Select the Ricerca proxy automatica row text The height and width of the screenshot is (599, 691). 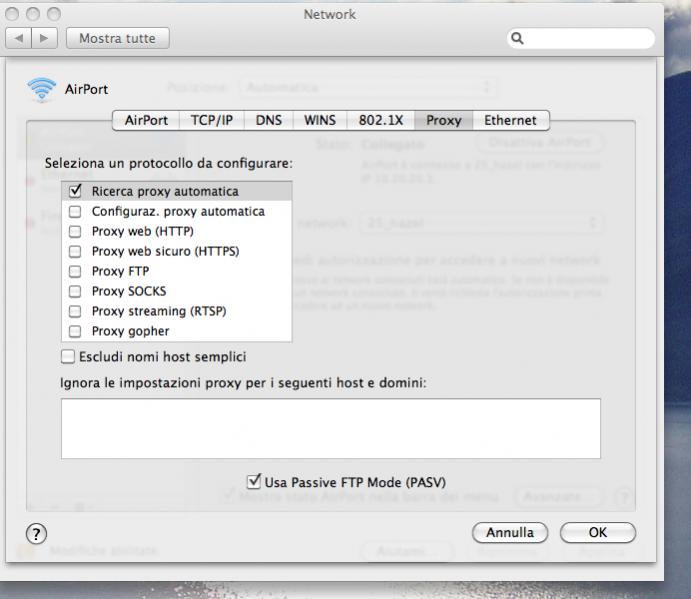[165, 191]
